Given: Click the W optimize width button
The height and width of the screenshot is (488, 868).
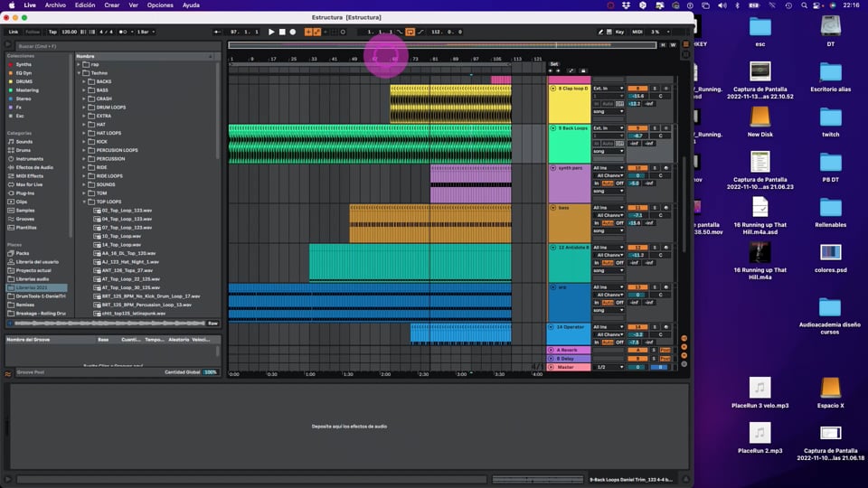Looking at the screenshot, I should tap(673, 45).
